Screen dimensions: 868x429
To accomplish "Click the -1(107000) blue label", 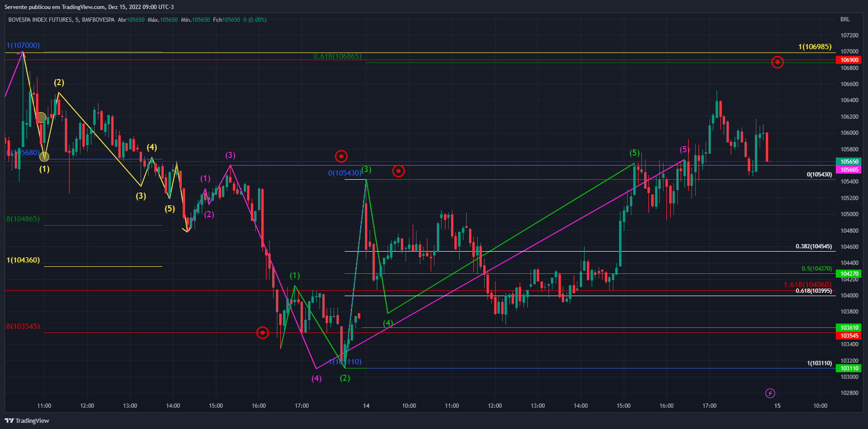I will point(22,45).
